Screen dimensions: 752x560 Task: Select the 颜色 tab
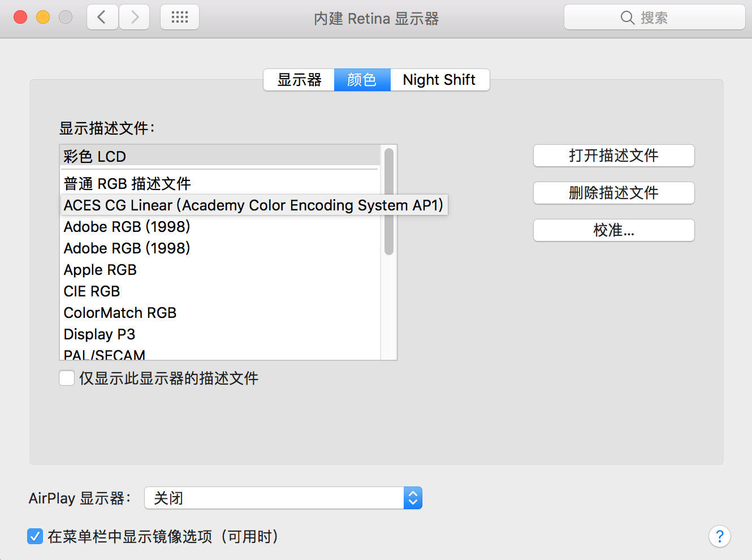[x=362, y=80]
